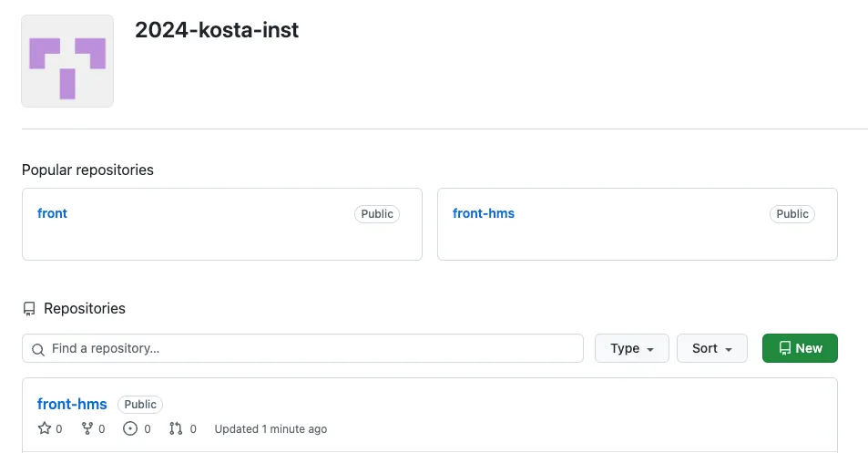The image size is (868, 453).
Task: Click the repository icon beside Repositories heading
Action: (29, 309)
